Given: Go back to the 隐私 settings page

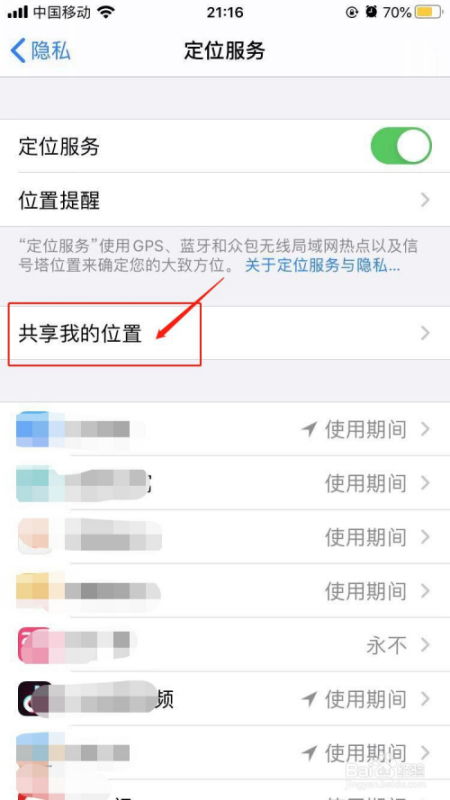Looking at the screenshot, I should pos(40,51).
